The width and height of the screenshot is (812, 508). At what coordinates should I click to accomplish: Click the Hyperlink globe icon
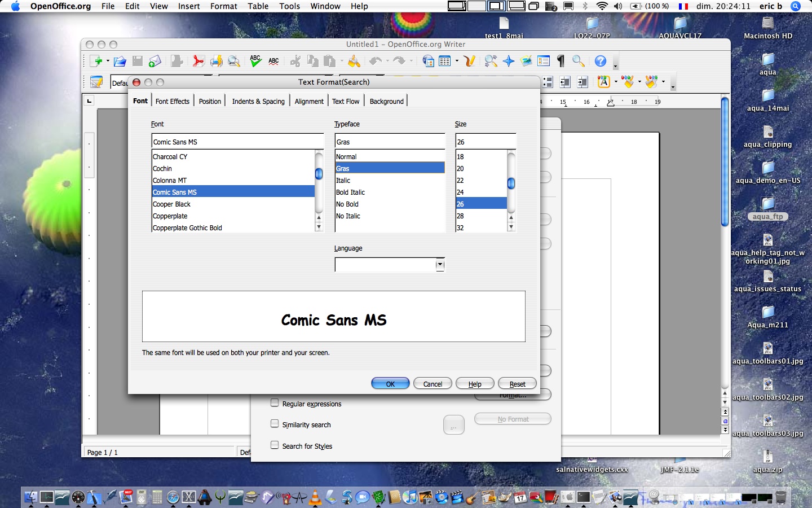tap(428, 61)
